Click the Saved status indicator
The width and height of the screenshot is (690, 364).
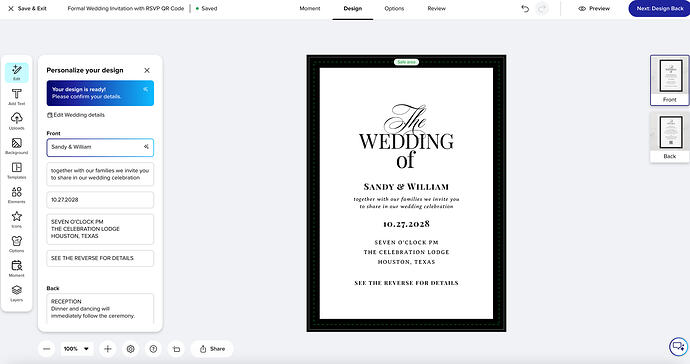206,8
